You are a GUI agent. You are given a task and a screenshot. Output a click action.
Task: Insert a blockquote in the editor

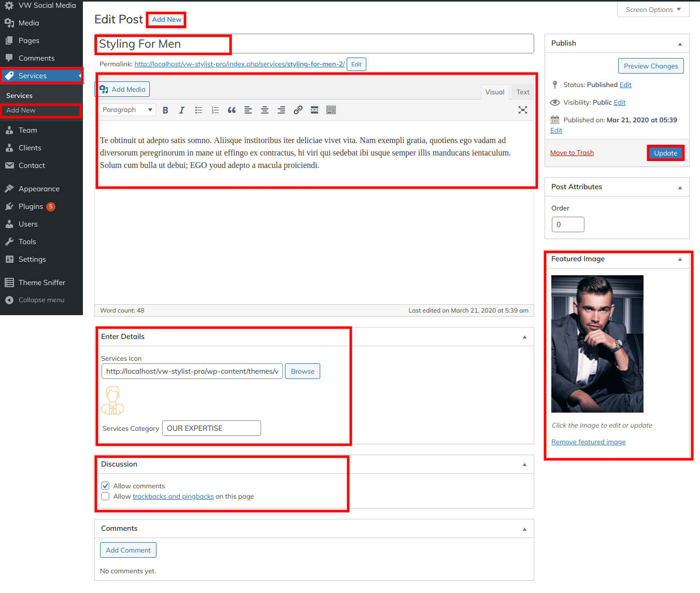[232, 110]
